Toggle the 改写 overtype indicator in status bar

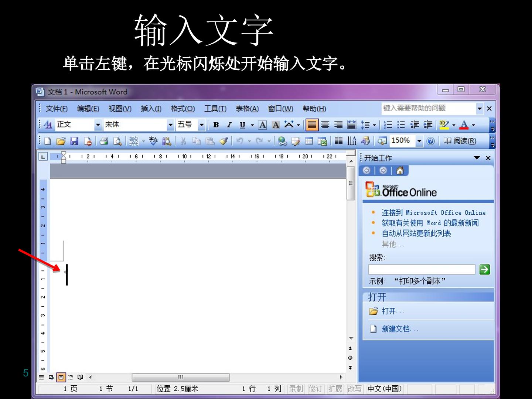click(x=354, y=389)
